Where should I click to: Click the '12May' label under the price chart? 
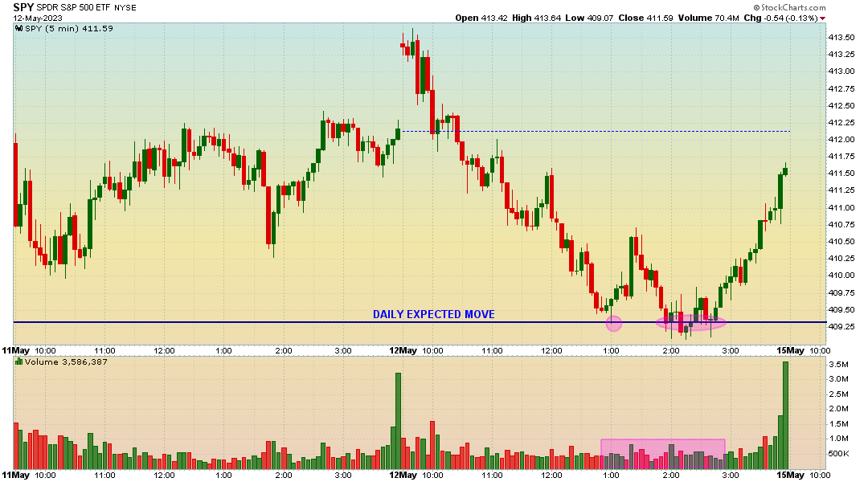coord(403,350)
